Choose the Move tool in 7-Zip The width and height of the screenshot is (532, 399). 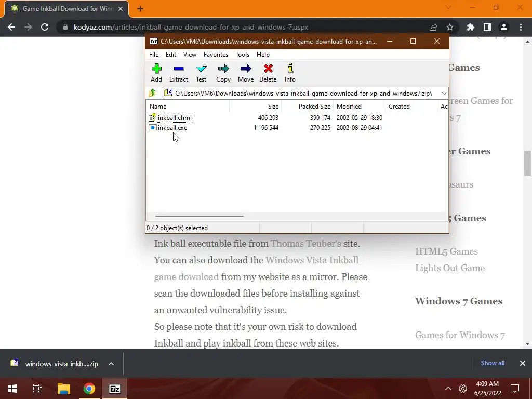click(x=246, y=73)
